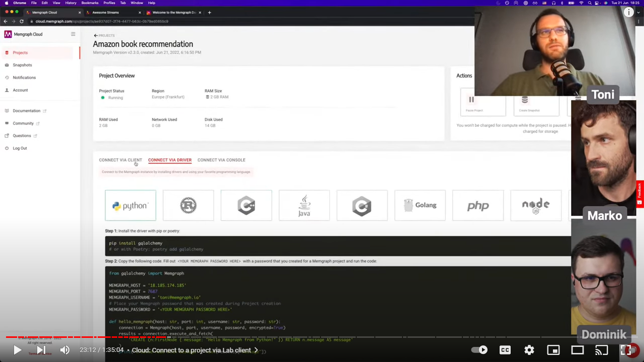Click the 'Amazon book recommendation' project title
The image size is (644, 362).
tap(143, 44)
